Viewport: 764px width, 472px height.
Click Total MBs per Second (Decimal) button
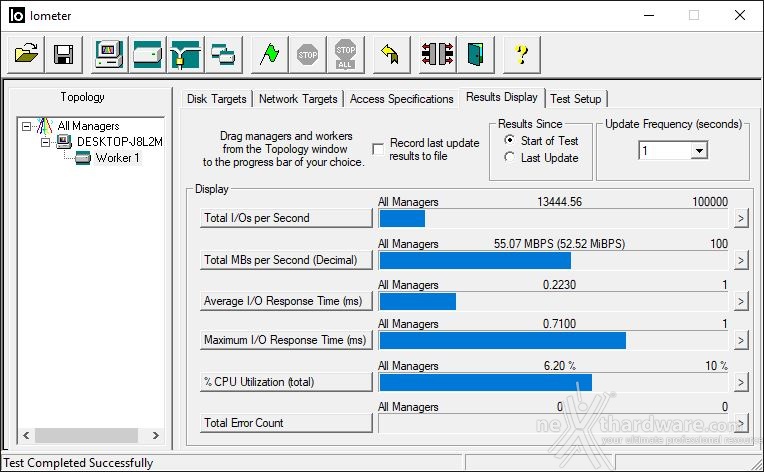[x=286, y=260]
